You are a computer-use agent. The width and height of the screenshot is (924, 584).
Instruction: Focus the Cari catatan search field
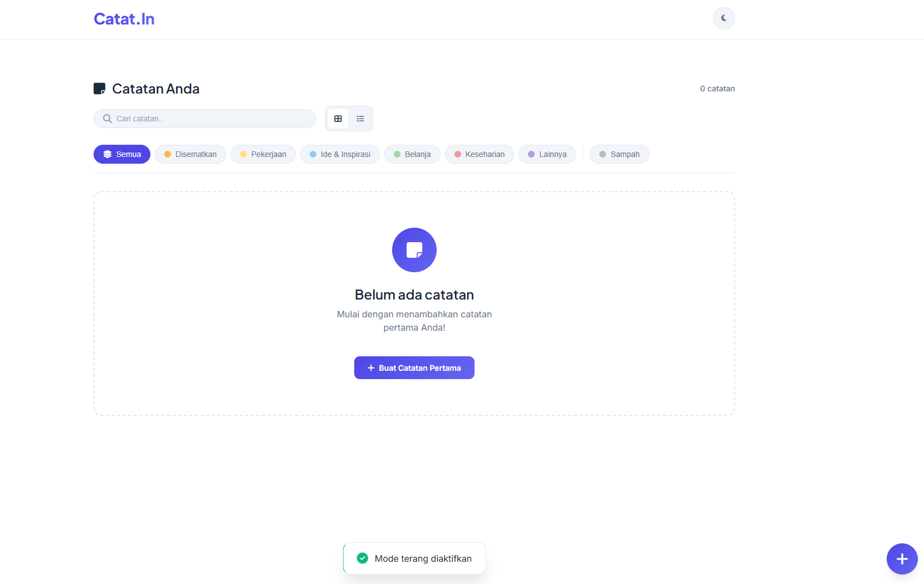205,119
